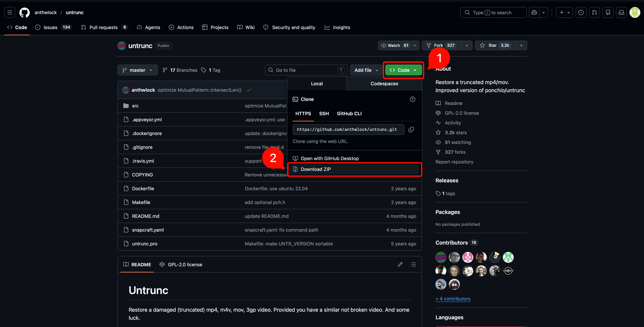Click Download ZIP
Screen dimensions: 644x327
pos(355,169)
